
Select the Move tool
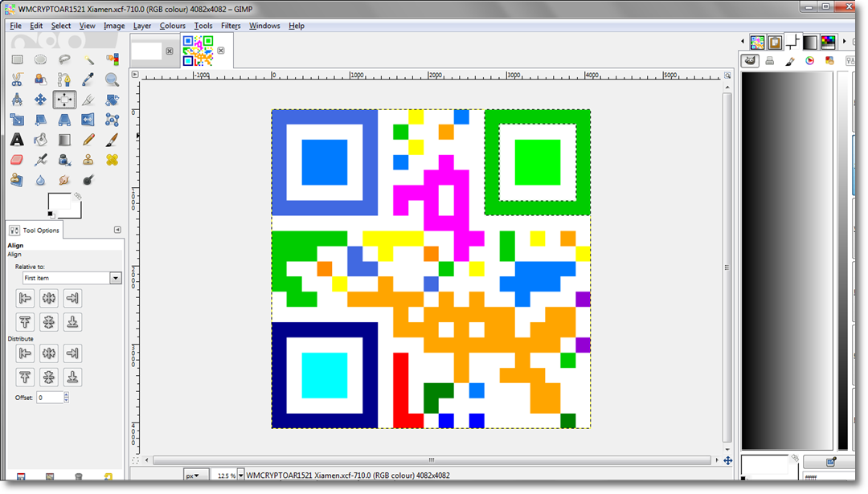(40, 100)
